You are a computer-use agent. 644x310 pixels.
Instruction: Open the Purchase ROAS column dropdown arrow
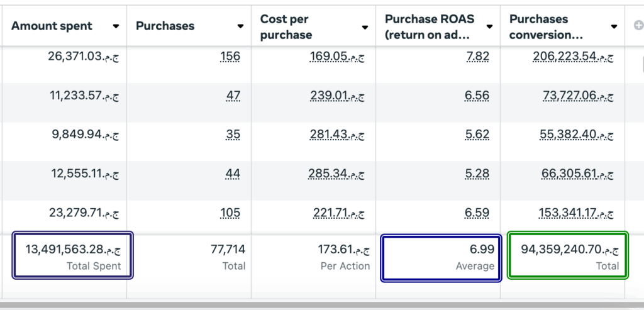point(489,27)
